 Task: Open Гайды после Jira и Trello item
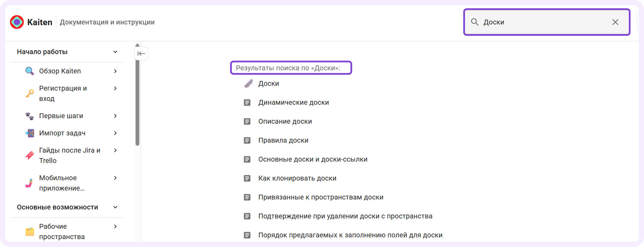[x=70, y=155]
